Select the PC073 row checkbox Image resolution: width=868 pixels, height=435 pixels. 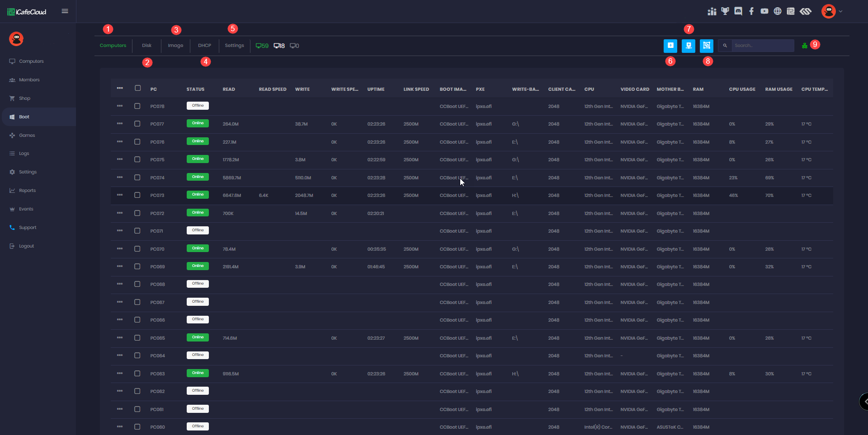pyautogui.click(x=137, y=195)
